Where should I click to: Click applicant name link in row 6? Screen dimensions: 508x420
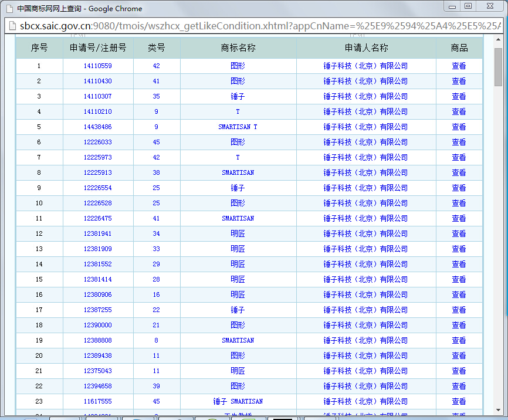click(365, 142)
